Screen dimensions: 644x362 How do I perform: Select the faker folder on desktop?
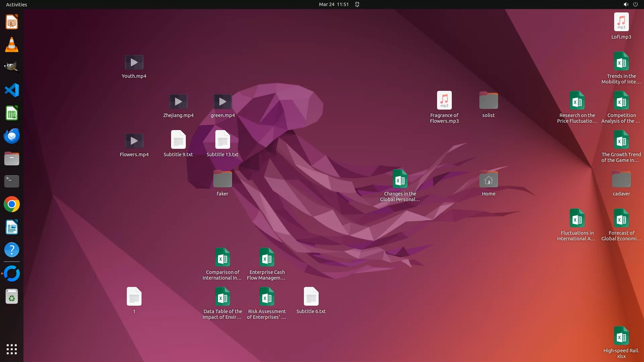tap(222, 180)
